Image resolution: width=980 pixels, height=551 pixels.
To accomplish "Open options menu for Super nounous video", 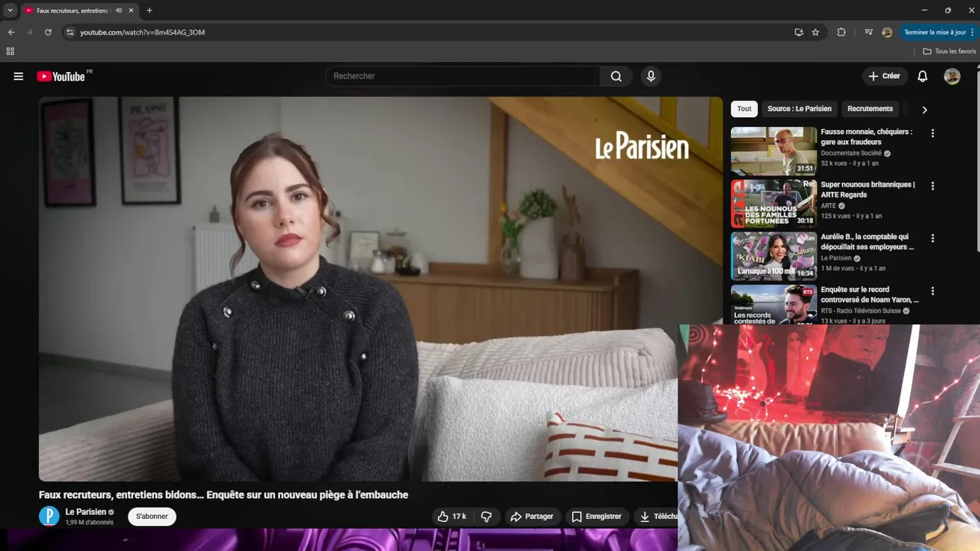I will [933, 186].
